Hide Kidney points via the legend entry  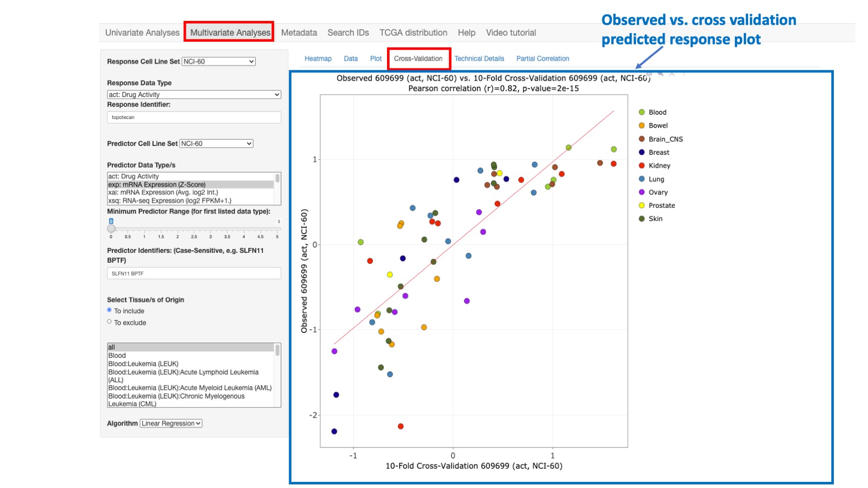point(659,165)
